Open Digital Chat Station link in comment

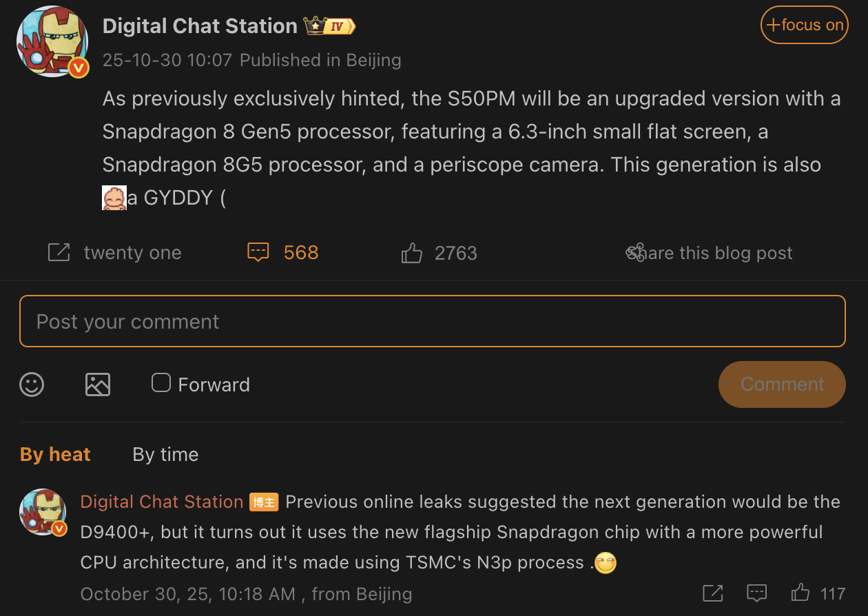[162, 502]
